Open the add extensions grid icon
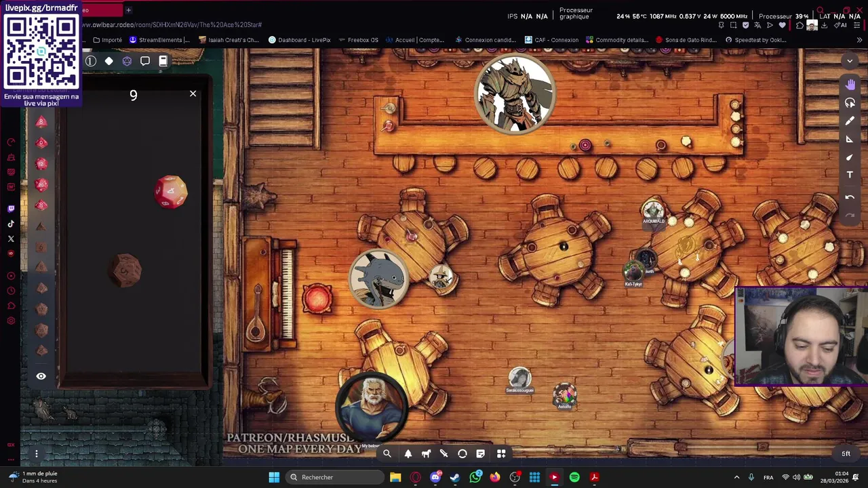The image size is (868, 488). pos(501,453)
